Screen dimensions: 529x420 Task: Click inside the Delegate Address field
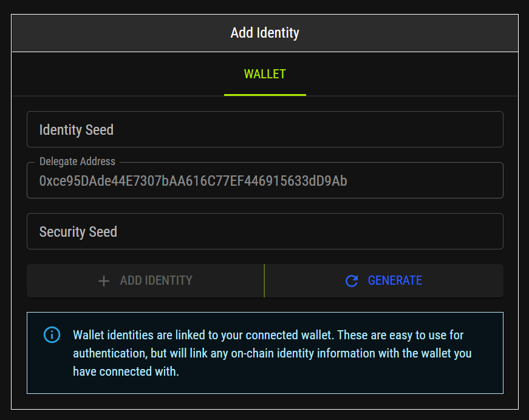coord(265,180)
